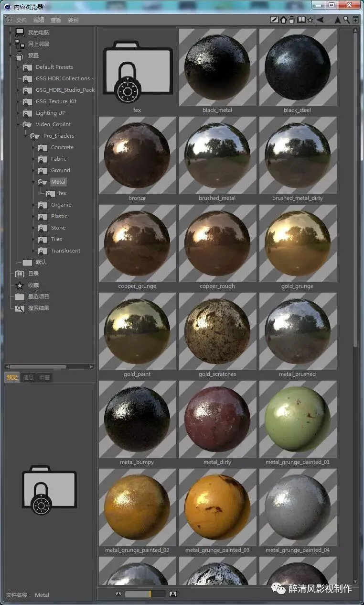Adjust the thumbnail size slider
Image resolution: width=364 pixels, height=605 pixels.
[x=145, y=594]
